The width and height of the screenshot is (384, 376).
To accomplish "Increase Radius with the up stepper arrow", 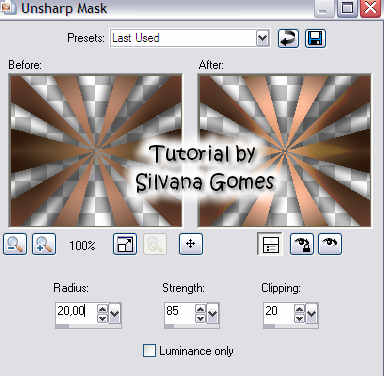I will (x=102, y=309).
